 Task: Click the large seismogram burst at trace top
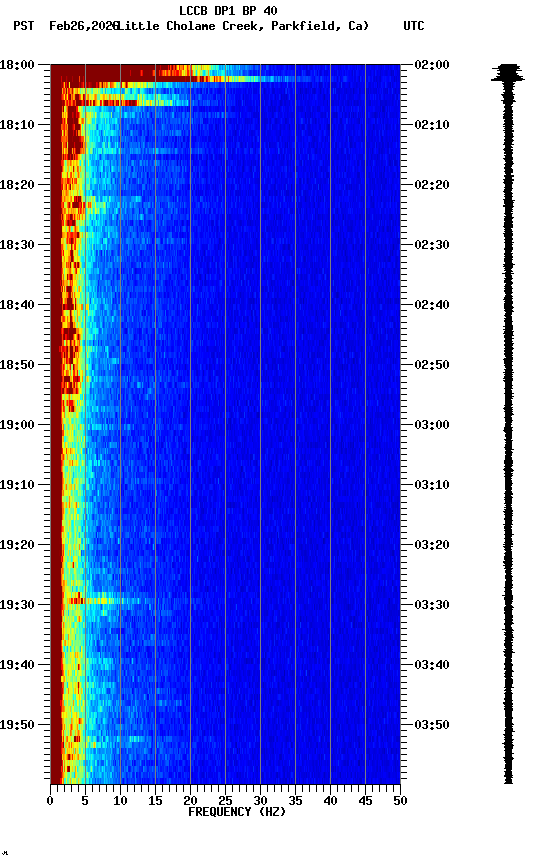point(508,73)
